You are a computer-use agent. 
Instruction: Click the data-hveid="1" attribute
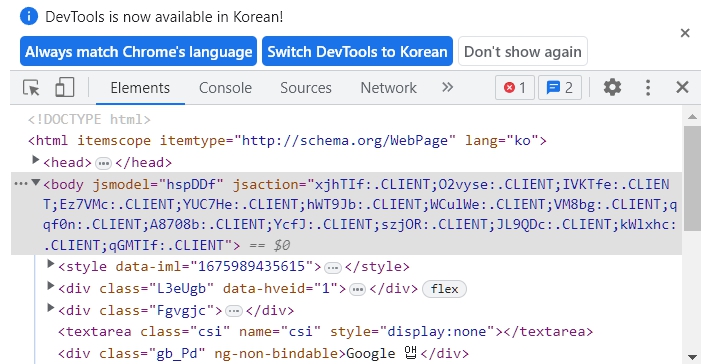pos(280,288)
